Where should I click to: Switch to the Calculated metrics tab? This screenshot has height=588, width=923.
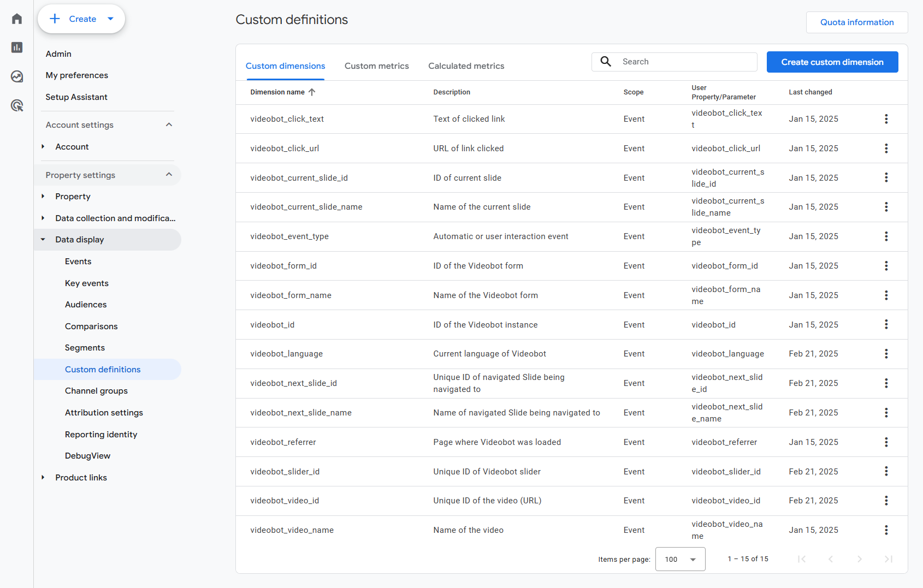click(x=466, y=66)
